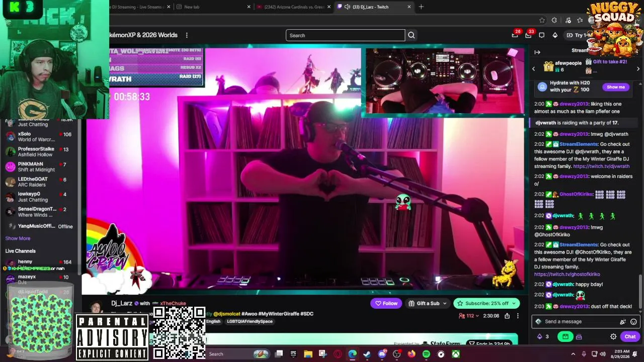
Task: Open xSolo's World of Warcraft channel
Action: (39, 137)
